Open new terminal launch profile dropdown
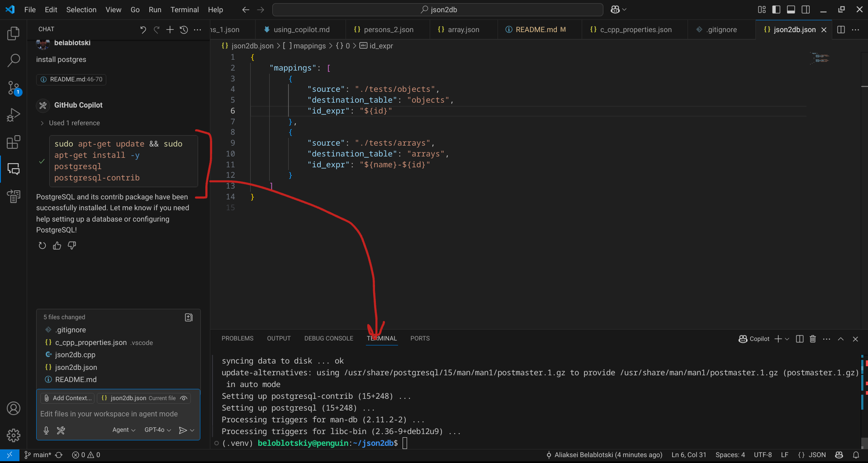868x463 pixels. pyautogui.click(x=787, y=339)
